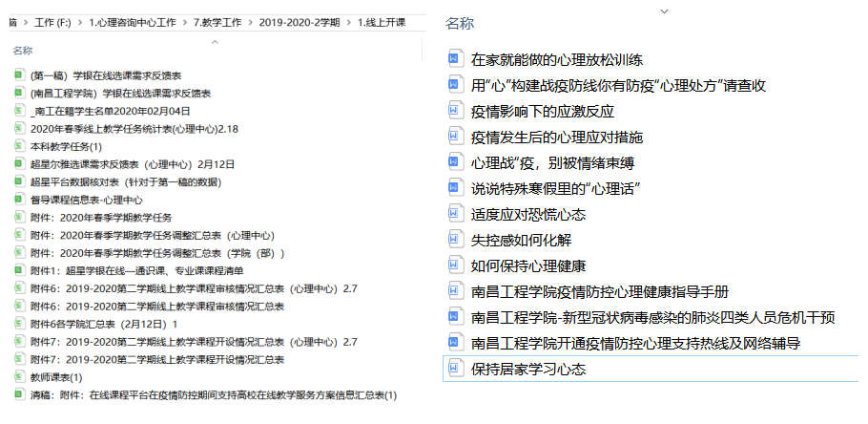Click spreadsheet icon beside 教师课表(1)
This screenshot has height=424, width=868.
pos(19,377)
